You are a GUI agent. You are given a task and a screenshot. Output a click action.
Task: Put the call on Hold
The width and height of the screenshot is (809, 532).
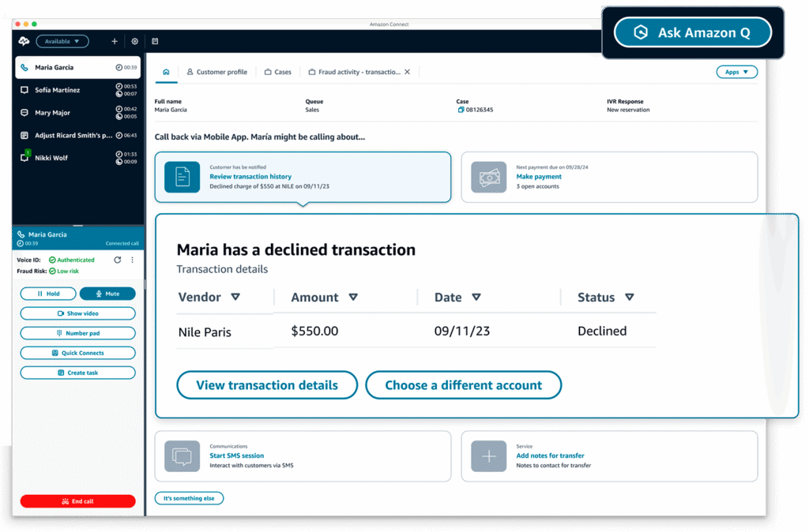48,294
